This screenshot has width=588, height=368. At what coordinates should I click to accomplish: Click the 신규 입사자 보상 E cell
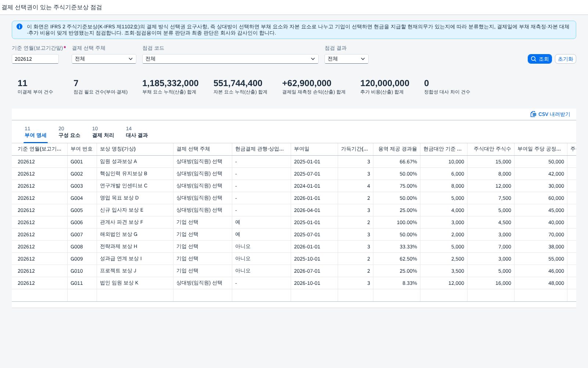(x=135, y=210)
